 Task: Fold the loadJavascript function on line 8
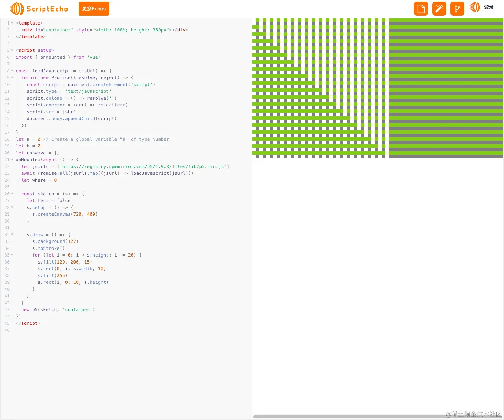(12, 71)
